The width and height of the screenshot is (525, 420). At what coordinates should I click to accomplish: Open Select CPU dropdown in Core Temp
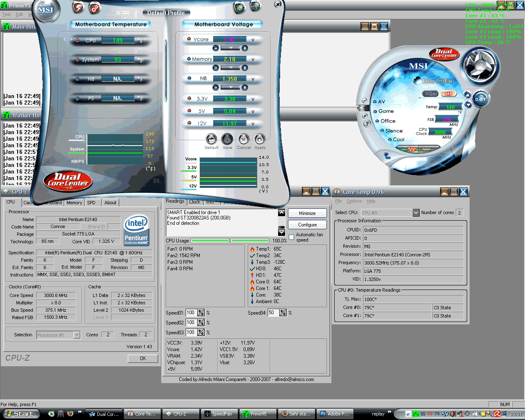[x=416, y=212]
